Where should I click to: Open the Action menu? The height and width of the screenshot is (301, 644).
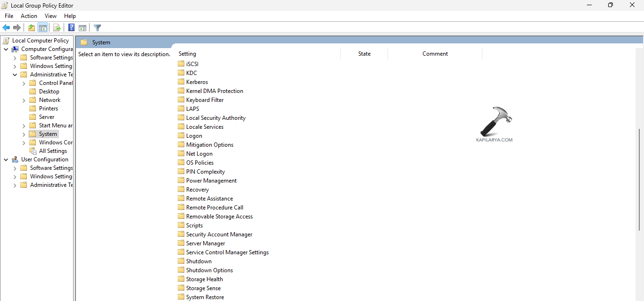(x=29, y=16)
